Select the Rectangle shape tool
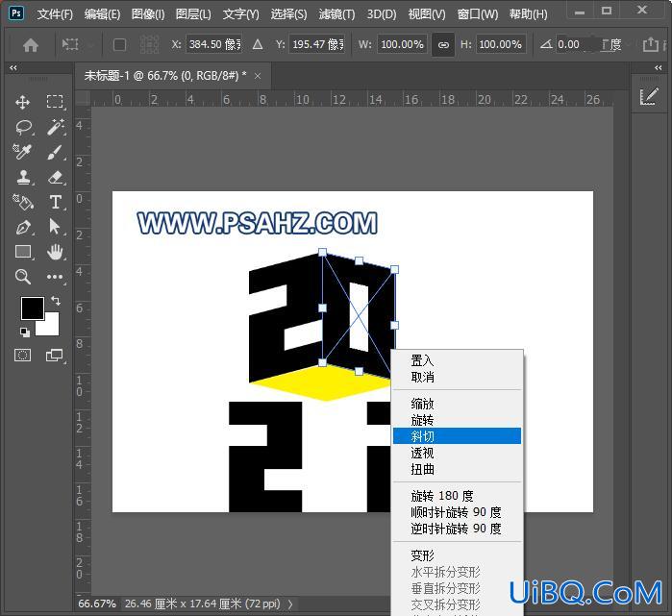Screen dimensions: 672x616 [23, 252]
